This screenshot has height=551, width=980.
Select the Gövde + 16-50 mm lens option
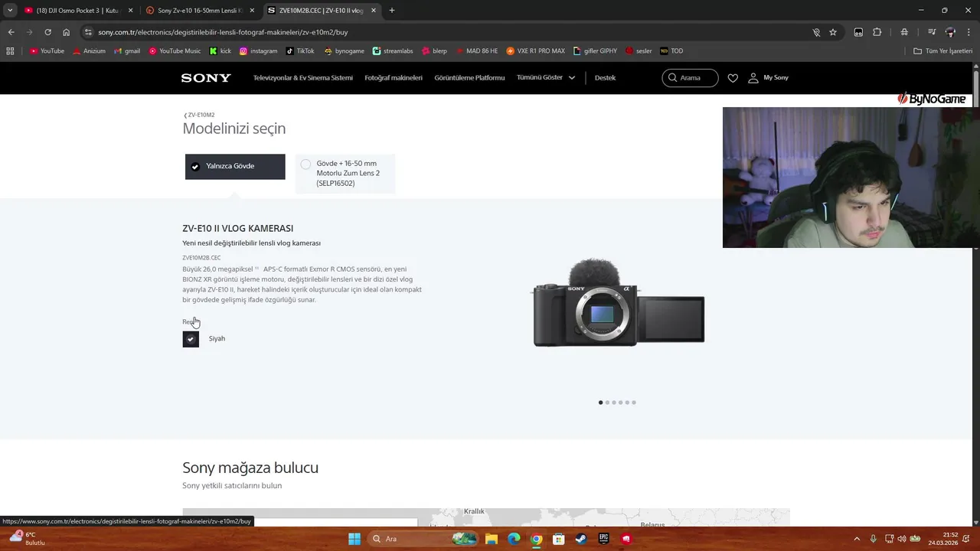(345, 173)
